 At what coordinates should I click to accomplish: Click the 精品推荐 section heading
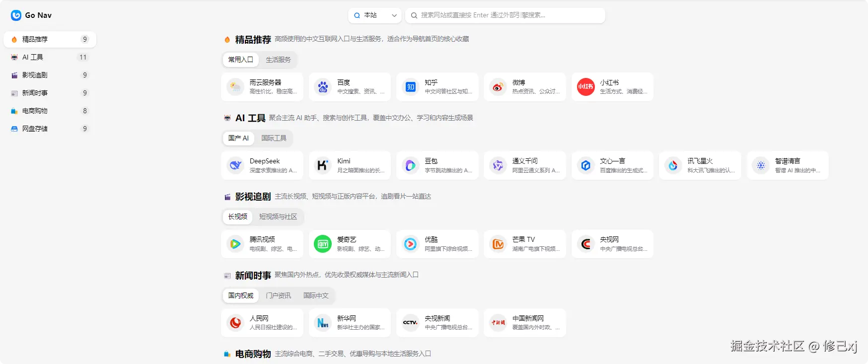(x=253, y=39)
